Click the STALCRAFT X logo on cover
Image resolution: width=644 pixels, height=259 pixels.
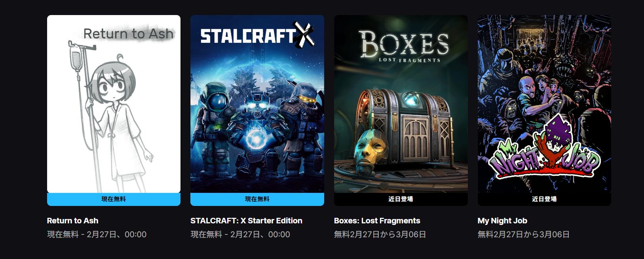(x=257, y=34)
